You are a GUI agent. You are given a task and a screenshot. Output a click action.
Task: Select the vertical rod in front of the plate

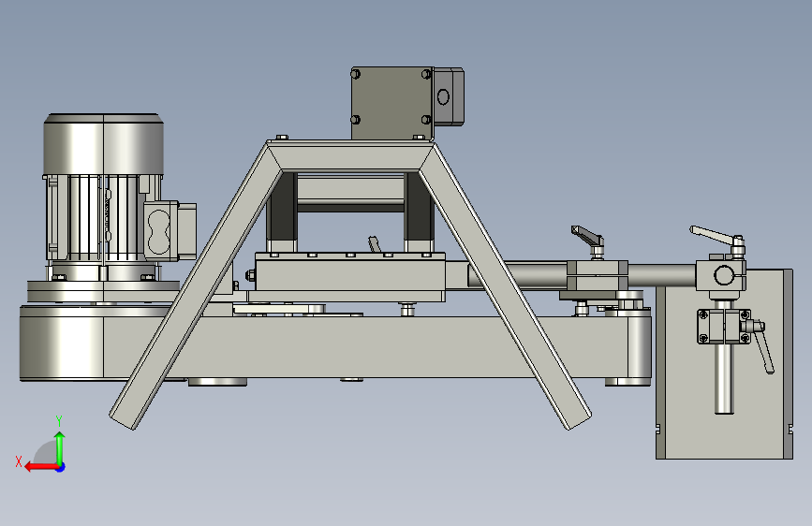click(x=723, y=378)
